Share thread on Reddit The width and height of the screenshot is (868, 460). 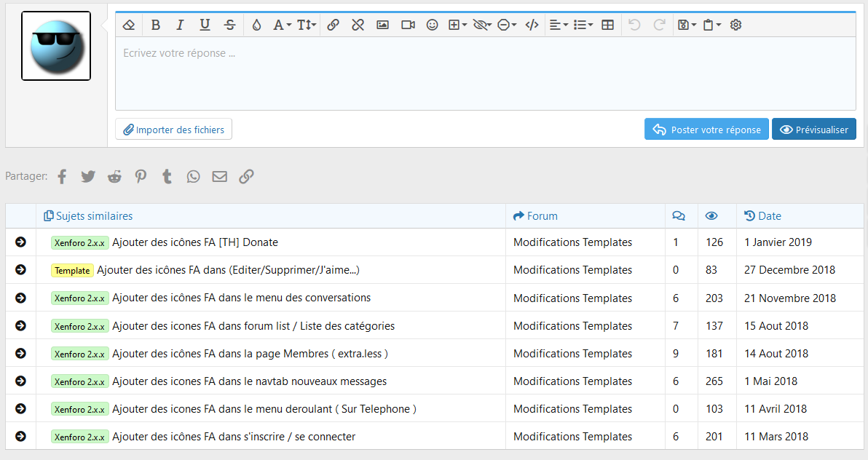[114, 176]
